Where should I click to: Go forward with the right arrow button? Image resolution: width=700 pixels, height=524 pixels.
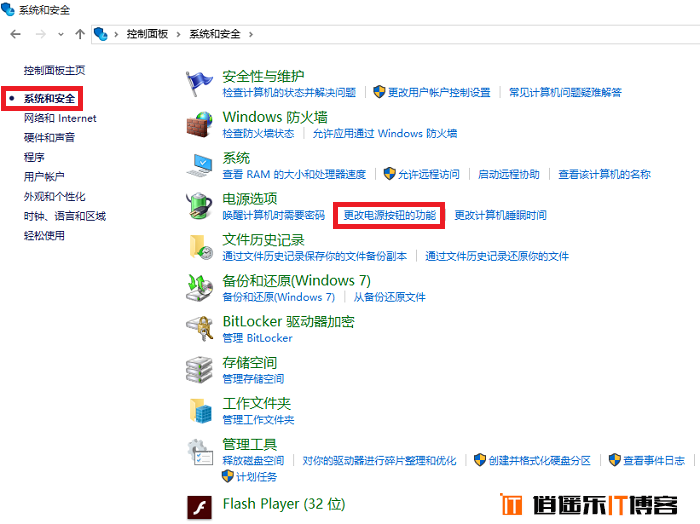point(41,34)
